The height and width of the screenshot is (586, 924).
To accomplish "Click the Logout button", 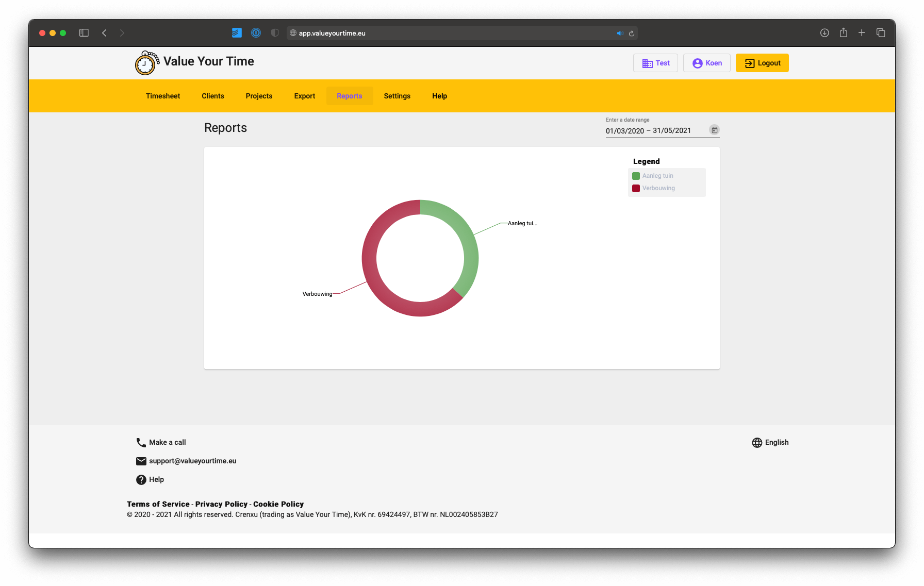I will (x=762, y=62).
